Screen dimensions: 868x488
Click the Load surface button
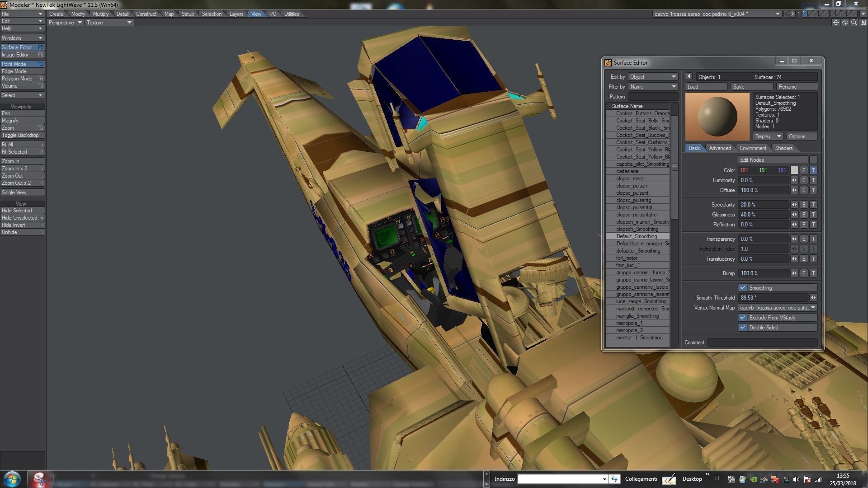[706, 87]
